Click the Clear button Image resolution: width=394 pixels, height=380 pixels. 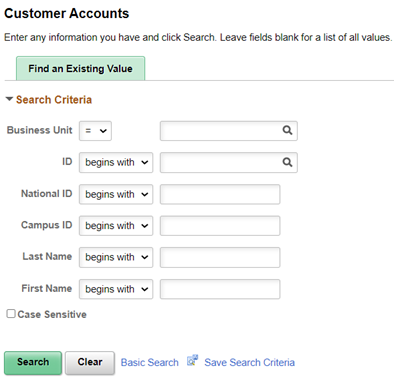(90, 363)
